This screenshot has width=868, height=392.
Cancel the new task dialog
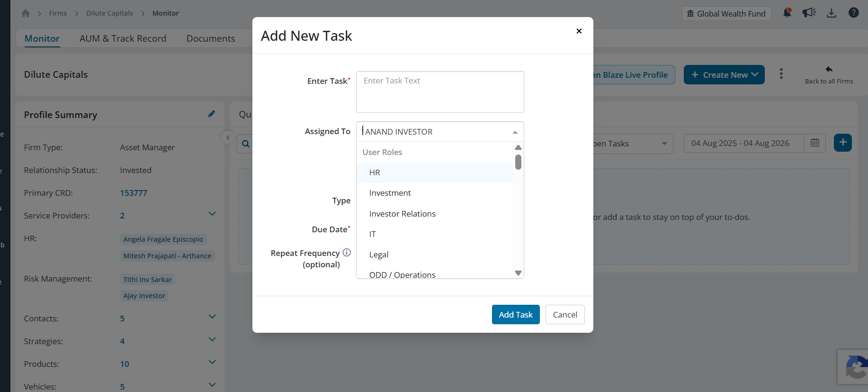pyautogui.click(x=565, y=315)
